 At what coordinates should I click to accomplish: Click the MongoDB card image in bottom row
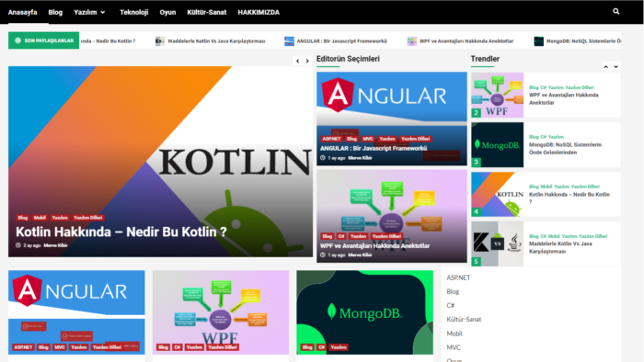pos(364,312)
